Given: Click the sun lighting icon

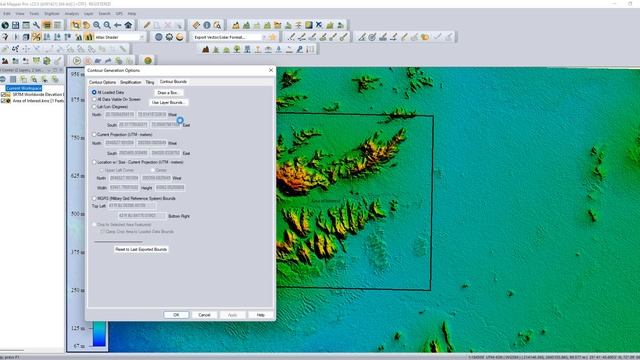Looking at the screenshot, I should (x=180, y=37).
